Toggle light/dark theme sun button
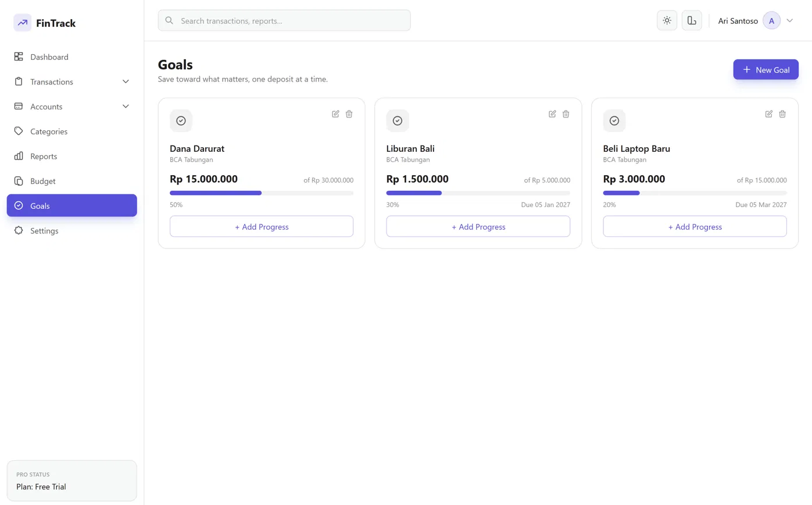 [667, 20]
